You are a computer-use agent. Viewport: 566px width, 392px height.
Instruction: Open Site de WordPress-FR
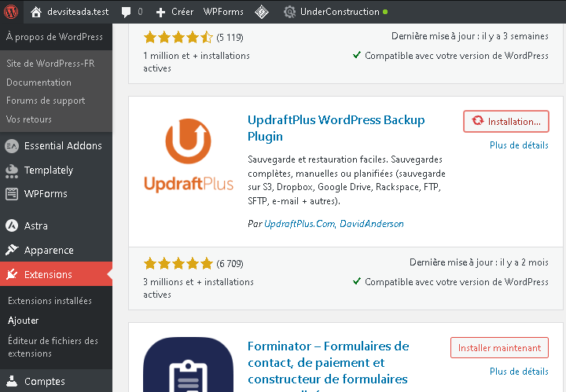pos(50,64)
